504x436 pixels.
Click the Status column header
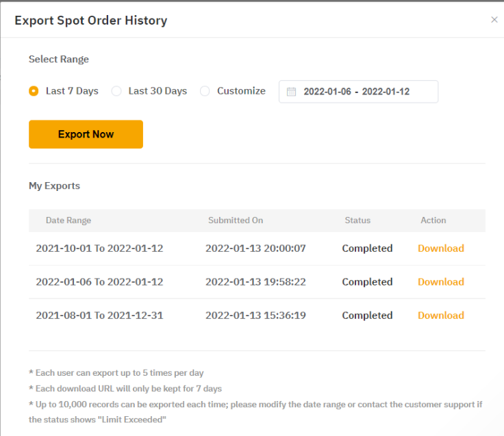coord(357,220)
